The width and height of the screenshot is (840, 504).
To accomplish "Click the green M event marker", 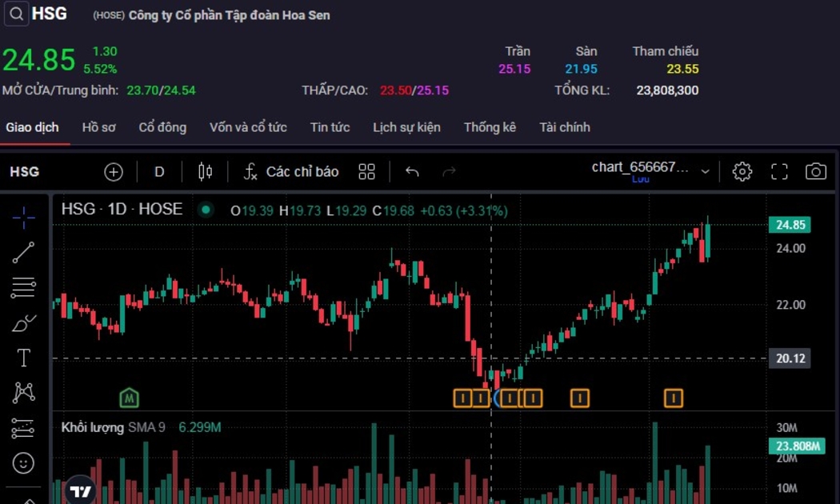I will coord(129,398).
